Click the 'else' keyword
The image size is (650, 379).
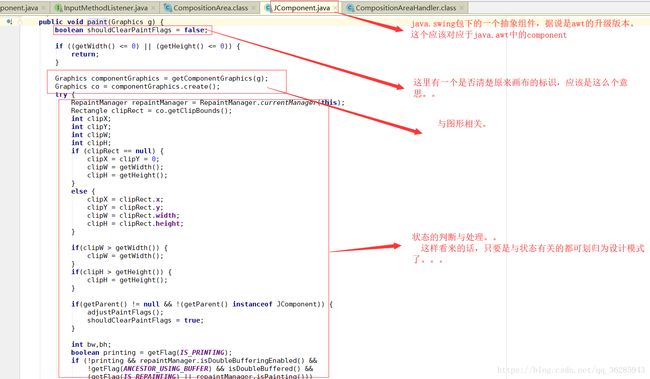79,192
